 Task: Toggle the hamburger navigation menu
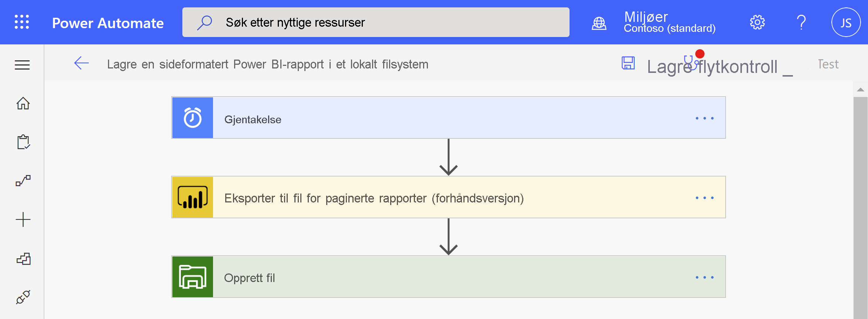(x=22, y=65)
